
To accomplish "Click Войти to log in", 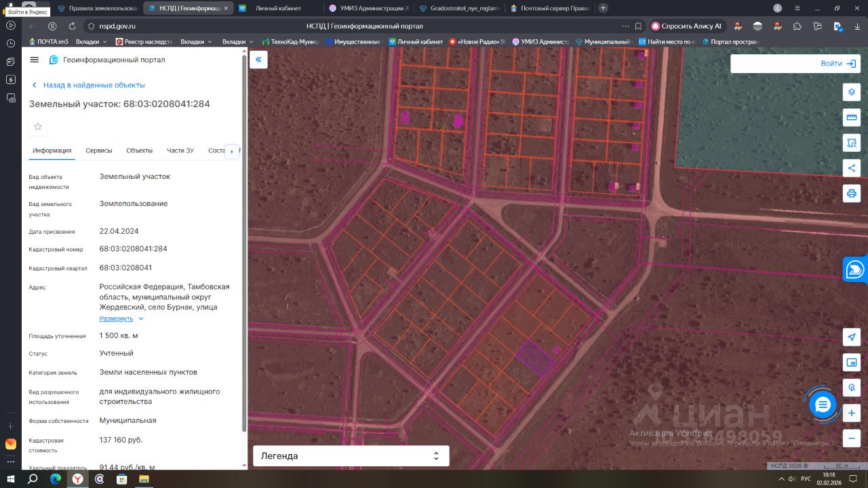I will (837, 64).
